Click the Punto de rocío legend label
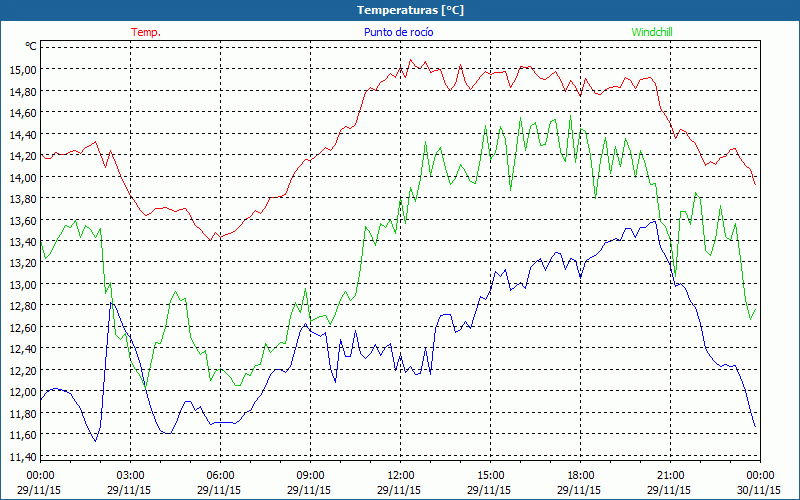The width and height of the screenshot is (800, 500). pyautogui.click(x=398, y=32)
